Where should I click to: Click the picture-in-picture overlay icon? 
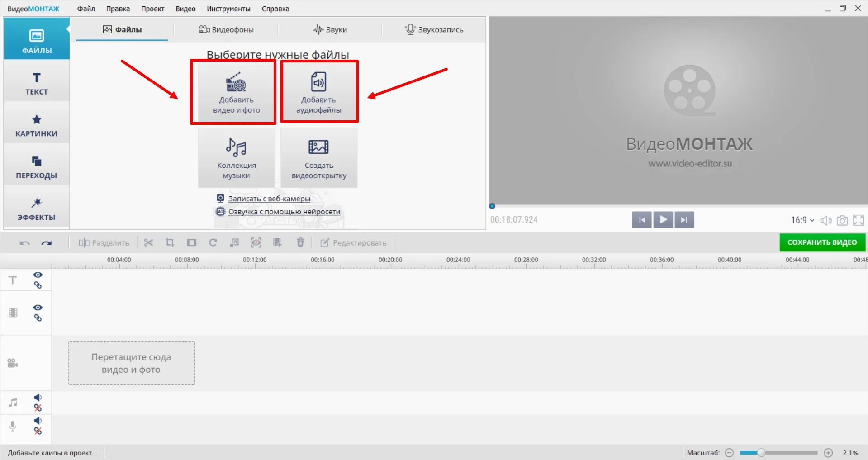pos(234,243)
